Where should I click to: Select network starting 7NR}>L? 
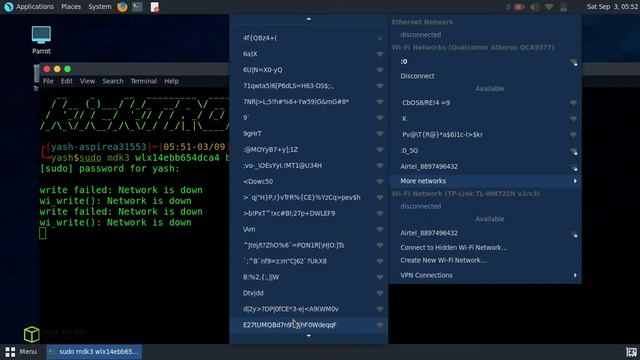coord(309,102)
